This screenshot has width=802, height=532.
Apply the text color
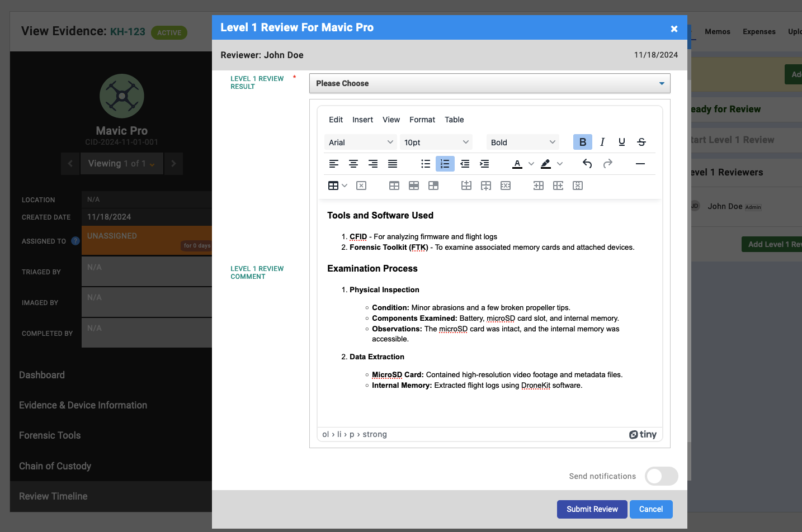[517, 164]
